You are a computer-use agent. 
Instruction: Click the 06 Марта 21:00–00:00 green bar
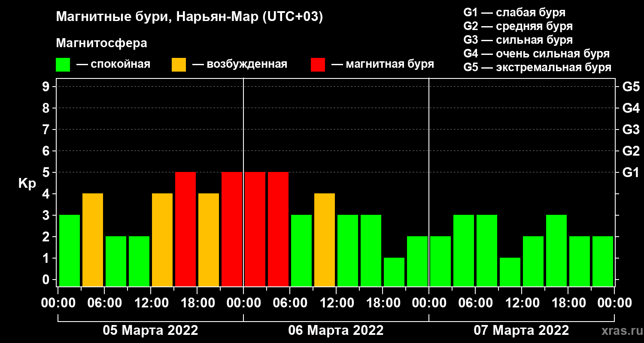pyautogui.click(x=417, y=261)
